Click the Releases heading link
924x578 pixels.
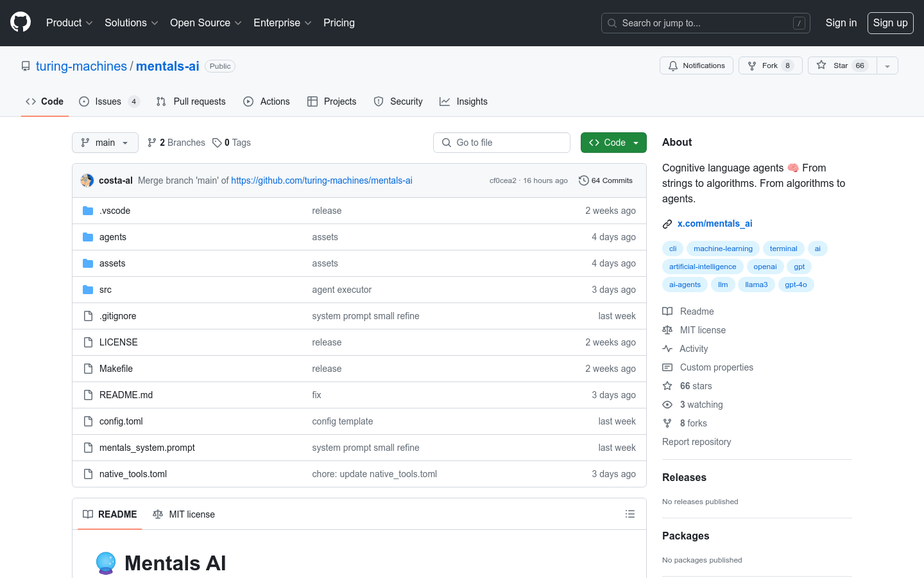pos(684,477)
